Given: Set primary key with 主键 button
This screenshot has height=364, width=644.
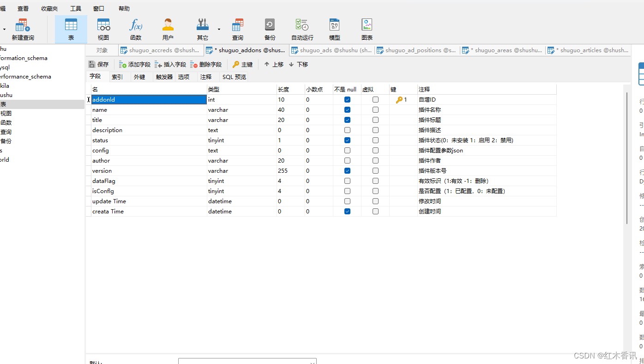Looking at the screenshot, I should coord(243,65).
